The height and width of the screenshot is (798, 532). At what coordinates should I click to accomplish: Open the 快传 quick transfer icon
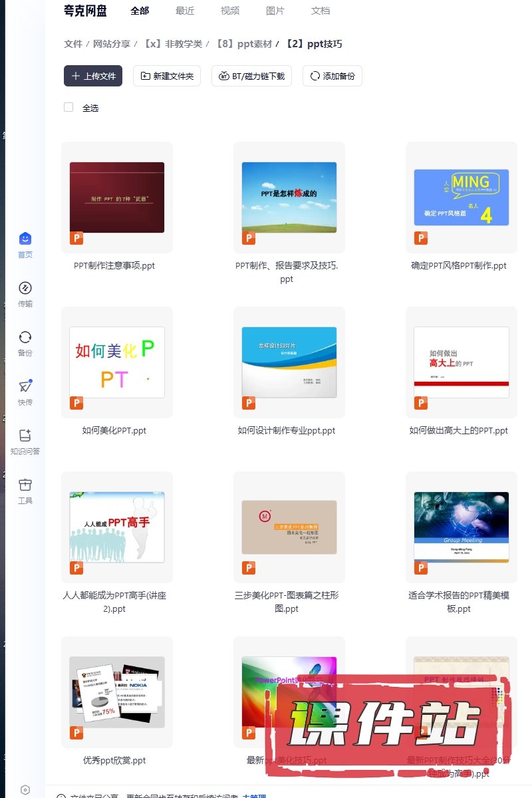[25, 387]
